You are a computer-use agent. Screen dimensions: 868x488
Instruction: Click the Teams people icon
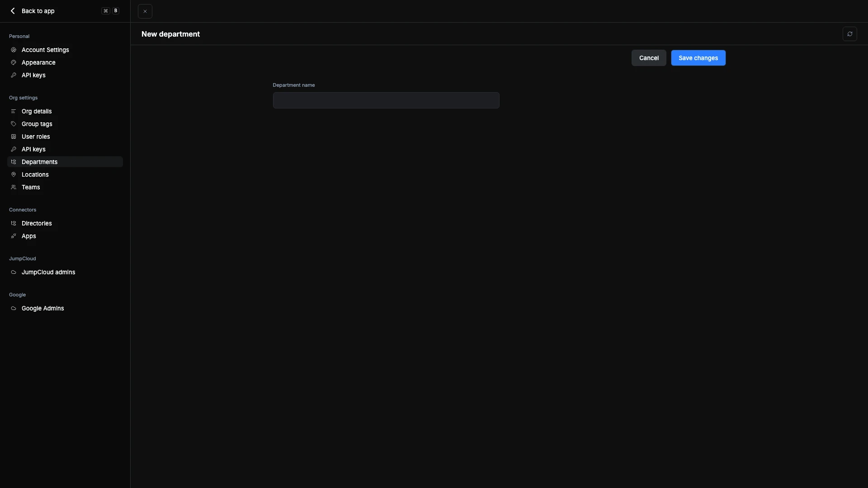pos(14,187)
